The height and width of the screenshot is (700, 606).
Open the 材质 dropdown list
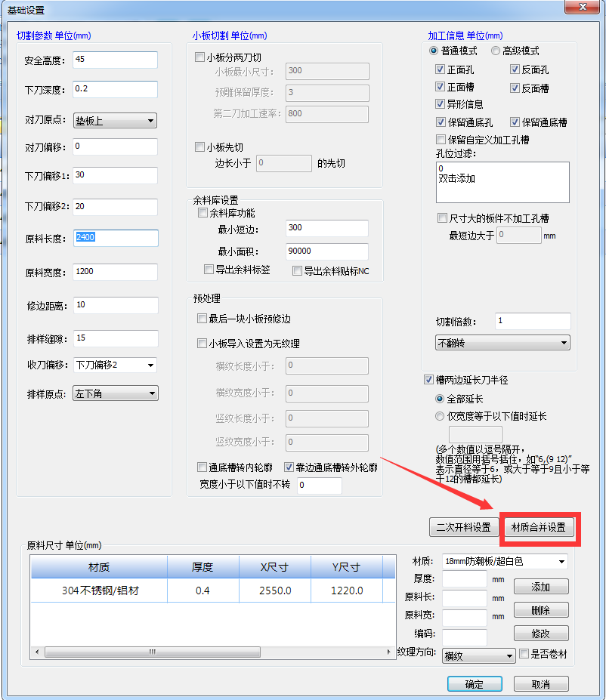505,561
